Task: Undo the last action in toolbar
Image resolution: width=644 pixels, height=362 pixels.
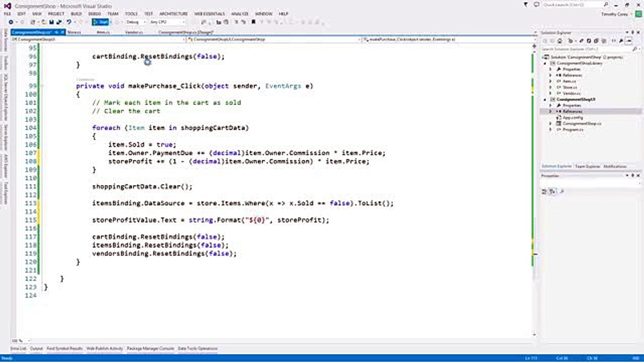Action: coord(68,22)
